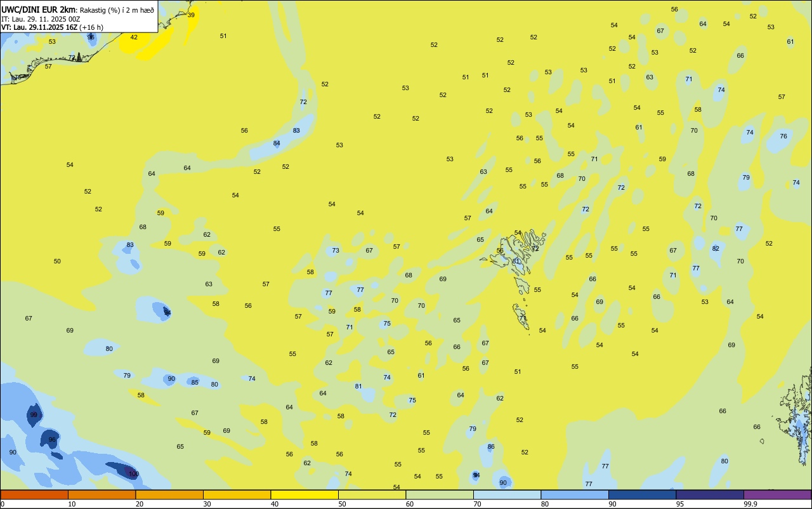Select the 20–30 amber legend swatch
This screenshot has width=812, height=509.
[169, 494]
